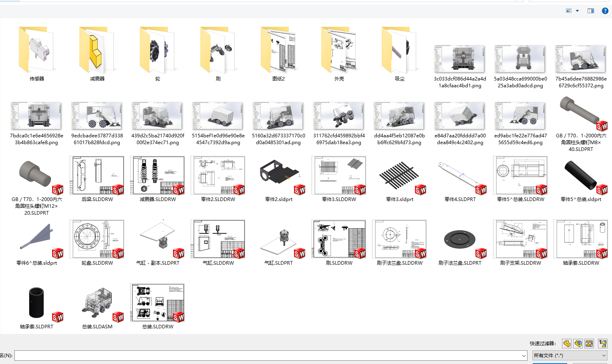Open the 图纸2 folder
The image size is (612, 364).
(279, 54)
